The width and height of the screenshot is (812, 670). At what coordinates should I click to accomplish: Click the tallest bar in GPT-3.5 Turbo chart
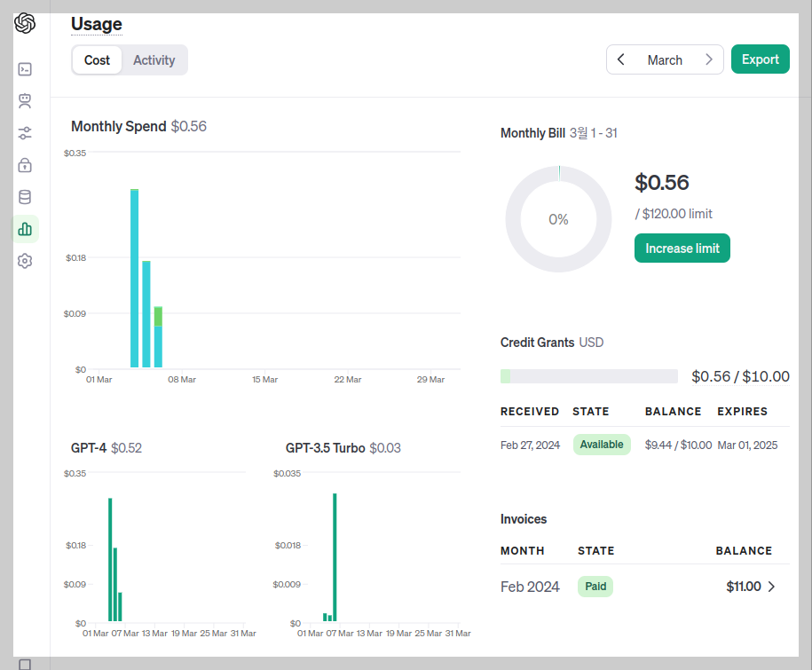pyautogui.click(x=335, y=557)
